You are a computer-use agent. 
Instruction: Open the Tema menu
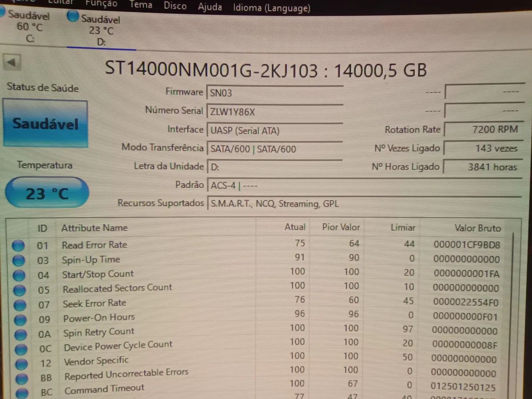(x=140, y=5)
